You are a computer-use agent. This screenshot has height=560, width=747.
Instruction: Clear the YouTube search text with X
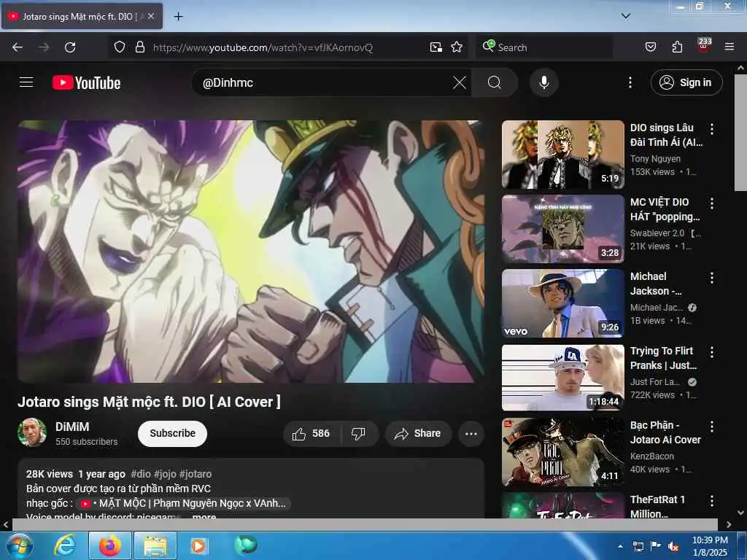(x=460, y=82)
